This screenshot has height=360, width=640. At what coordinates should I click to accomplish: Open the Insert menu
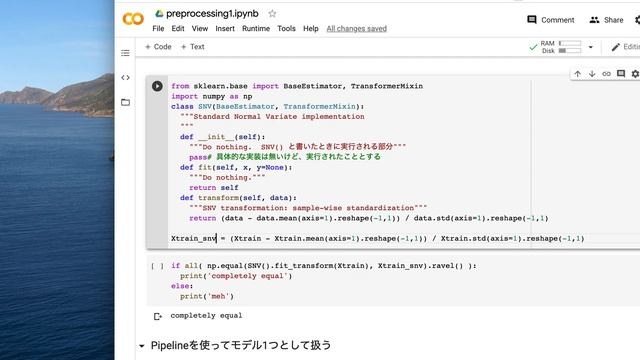click(x=225, y=29)
